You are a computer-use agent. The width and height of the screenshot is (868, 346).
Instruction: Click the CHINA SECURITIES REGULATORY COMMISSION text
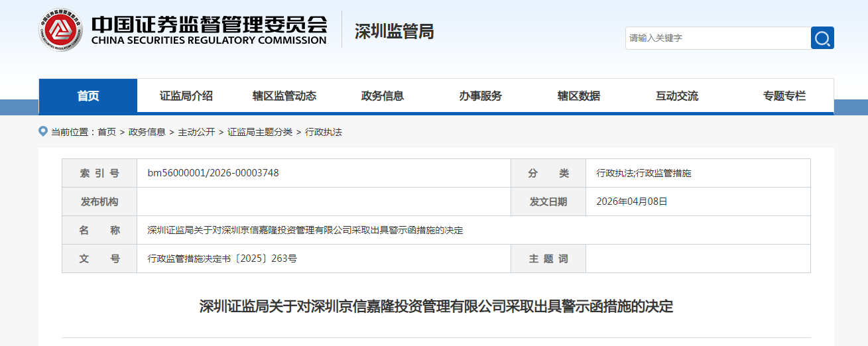(x=209, y=40)
